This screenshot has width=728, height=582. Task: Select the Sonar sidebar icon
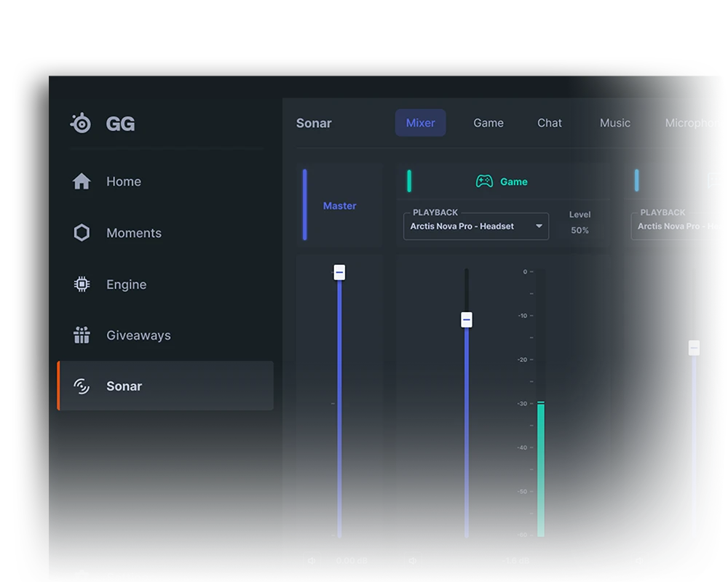coord(80,386)
